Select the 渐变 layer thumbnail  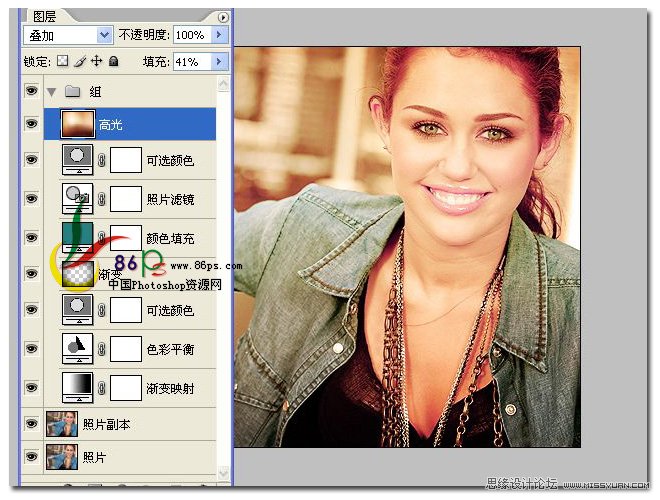77,274
